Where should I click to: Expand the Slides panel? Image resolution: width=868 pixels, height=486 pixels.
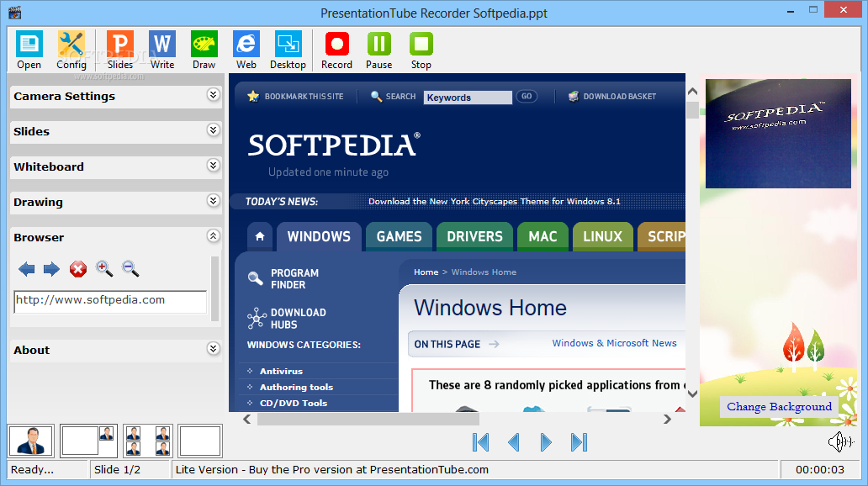tap(213, 130)
